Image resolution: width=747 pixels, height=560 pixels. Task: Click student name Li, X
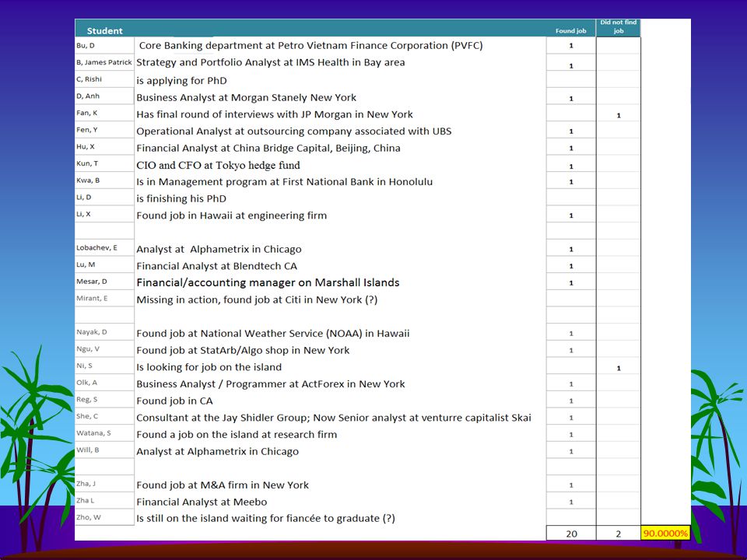pyautogui.click(x=83, y=215)
